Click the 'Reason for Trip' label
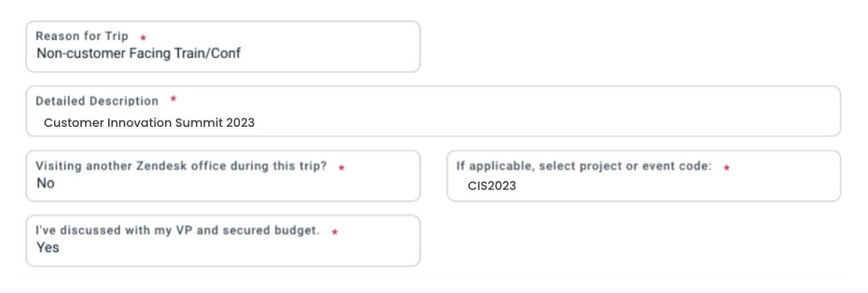This screenshot has width=868, height=293. [x=81, y=36]
